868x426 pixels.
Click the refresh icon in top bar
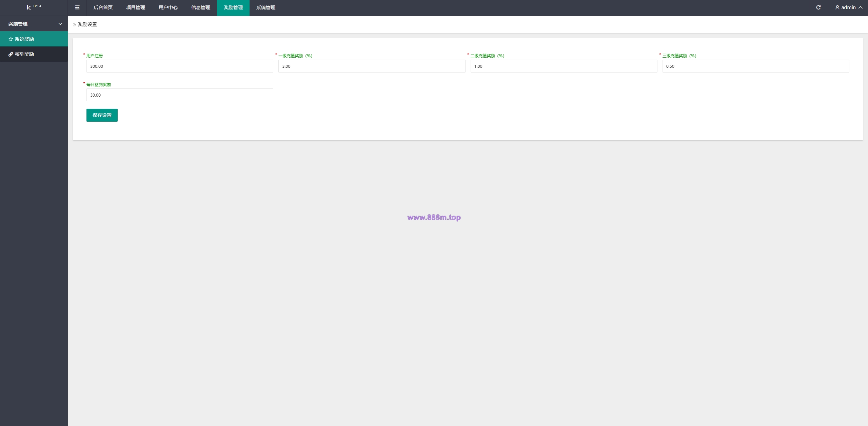click(x=818, y=7)
